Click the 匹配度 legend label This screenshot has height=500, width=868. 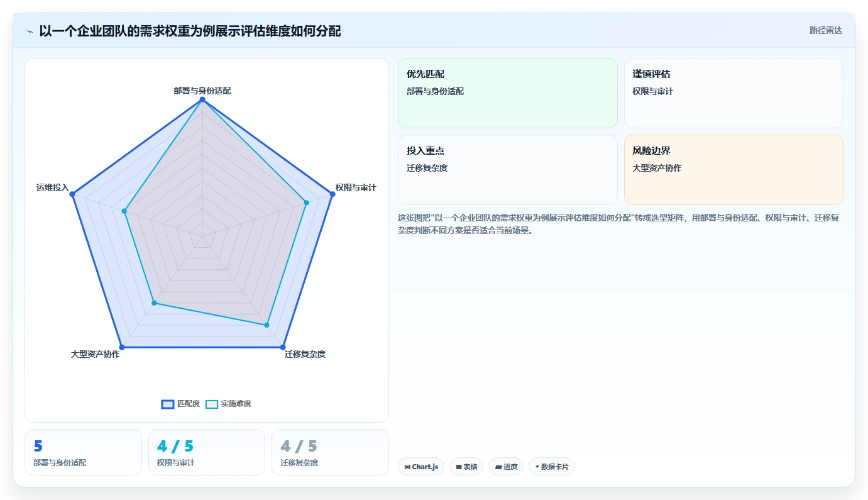pos(188,404)
